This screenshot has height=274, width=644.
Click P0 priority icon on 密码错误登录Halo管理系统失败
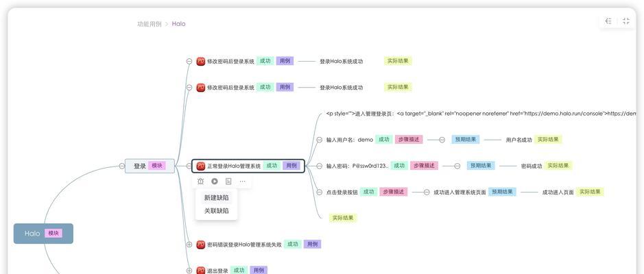pos(201,245)
